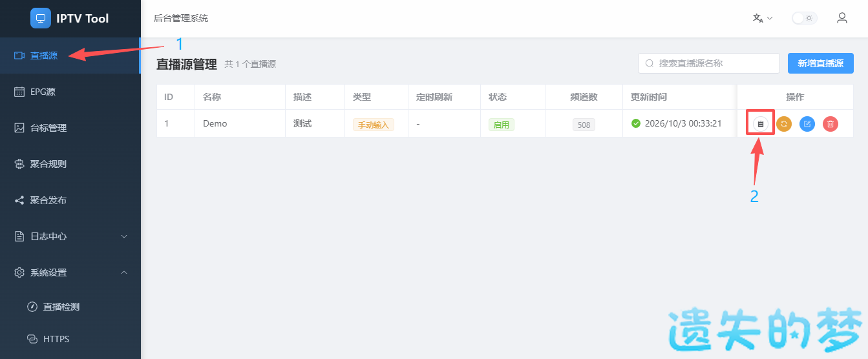Screen dimensions: 868x359
Task: Expand the 日志中心 submenu
Action: [70, 236]
